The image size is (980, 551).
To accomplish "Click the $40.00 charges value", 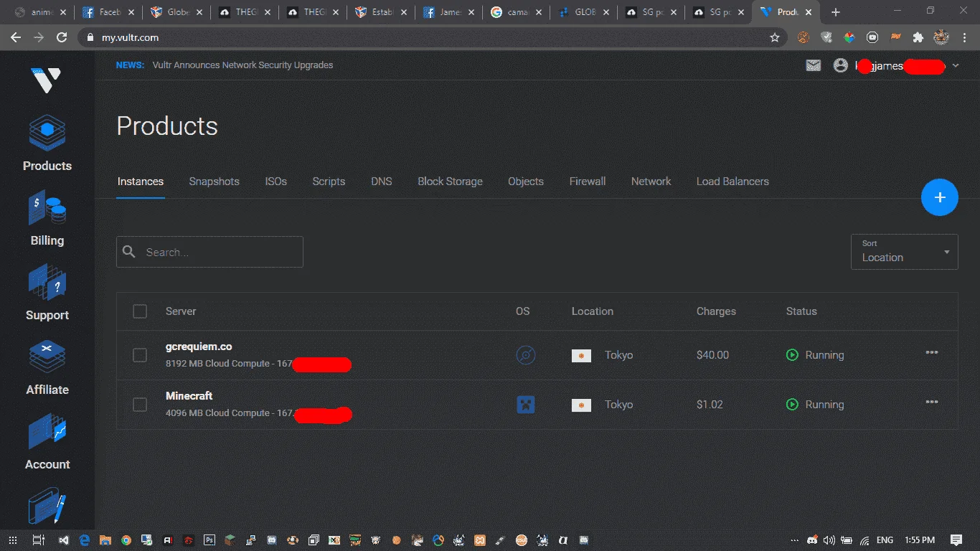I will 712,355.
